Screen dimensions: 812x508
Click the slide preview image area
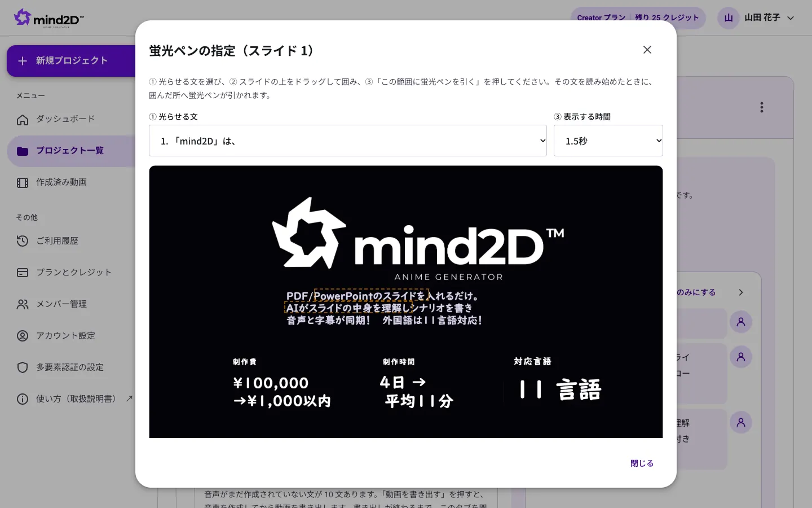tap(406, 302)
